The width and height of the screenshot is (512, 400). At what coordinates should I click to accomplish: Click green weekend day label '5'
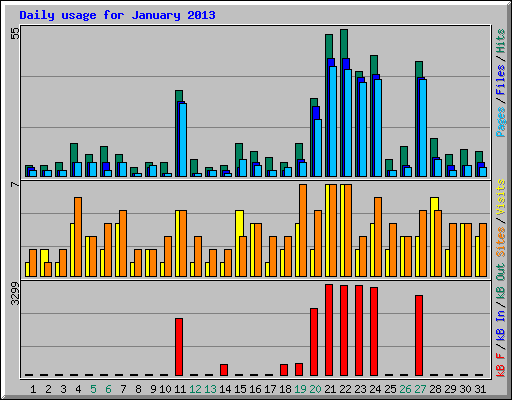point(93,389)
